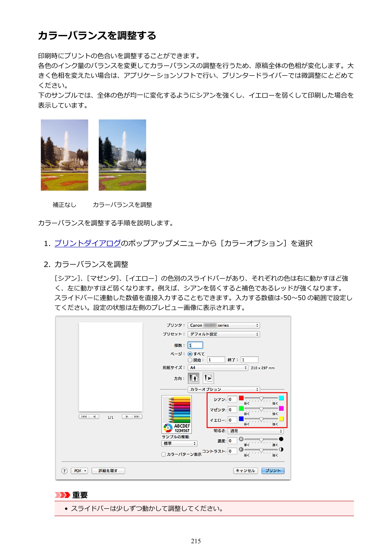Screen dimensions: 392x555
Task: Click the シアン slider handle
Action: click(261, 399)
